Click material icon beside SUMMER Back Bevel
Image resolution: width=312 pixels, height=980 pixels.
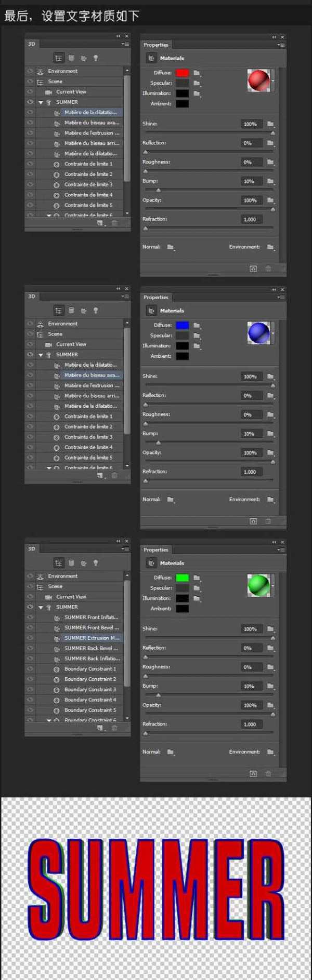click(x=57, y=649)
